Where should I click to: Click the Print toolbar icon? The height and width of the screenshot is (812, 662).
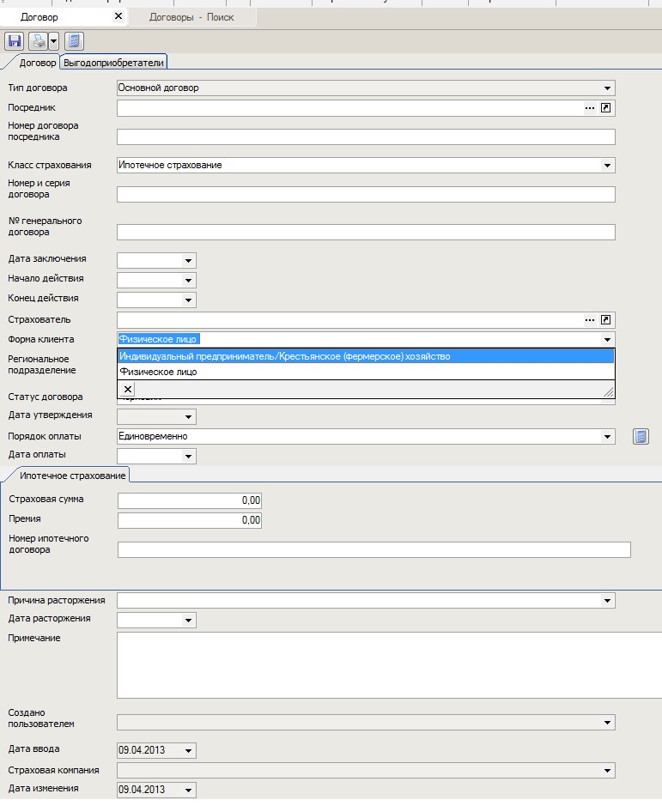tap(38, 40)
